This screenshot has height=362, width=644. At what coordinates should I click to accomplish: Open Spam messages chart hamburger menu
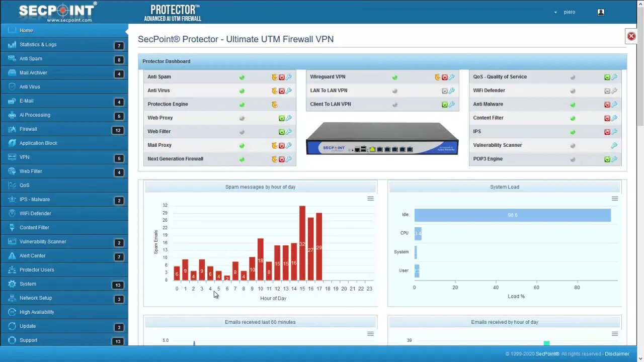(370, 199)
